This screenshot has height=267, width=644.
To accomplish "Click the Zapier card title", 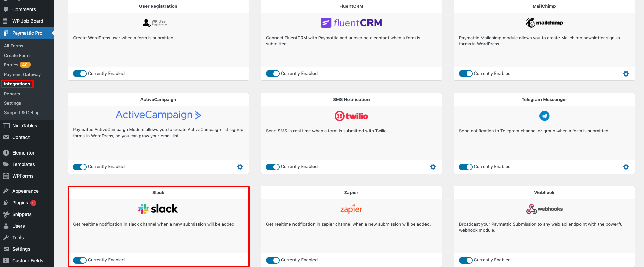I will [351, 192].
